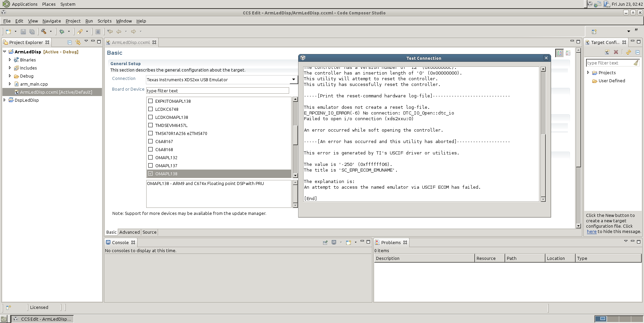Screen dimensions: 644x323
Task: Expand the DspLedDisp project
Action: (x=4, y=100)
